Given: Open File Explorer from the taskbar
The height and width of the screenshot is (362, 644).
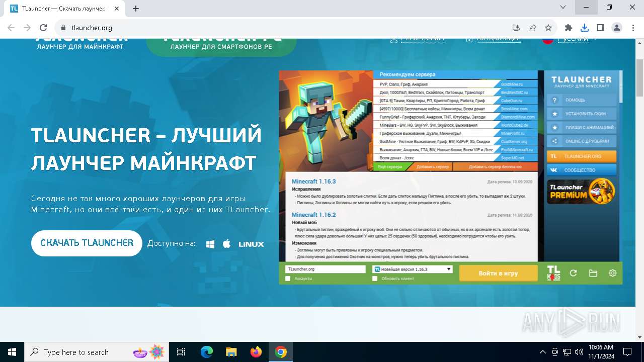Looking at the screenshot, I should (x=231, y=352).
